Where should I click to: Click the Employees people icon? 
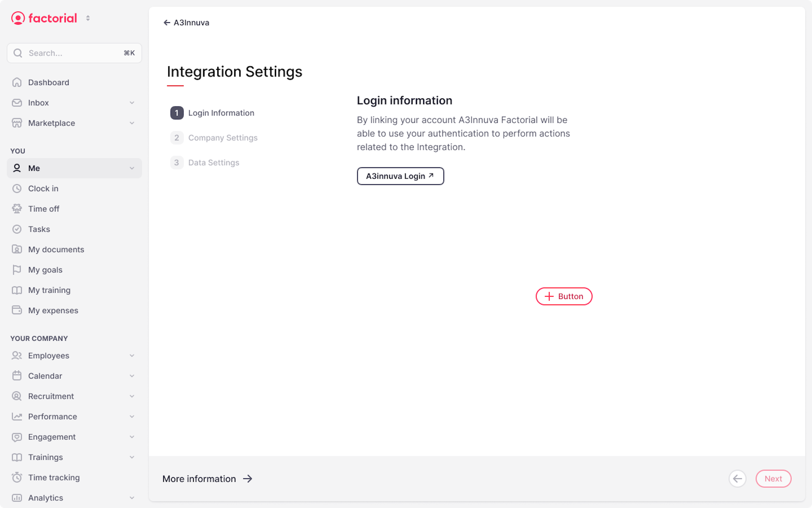pos(17,355)
